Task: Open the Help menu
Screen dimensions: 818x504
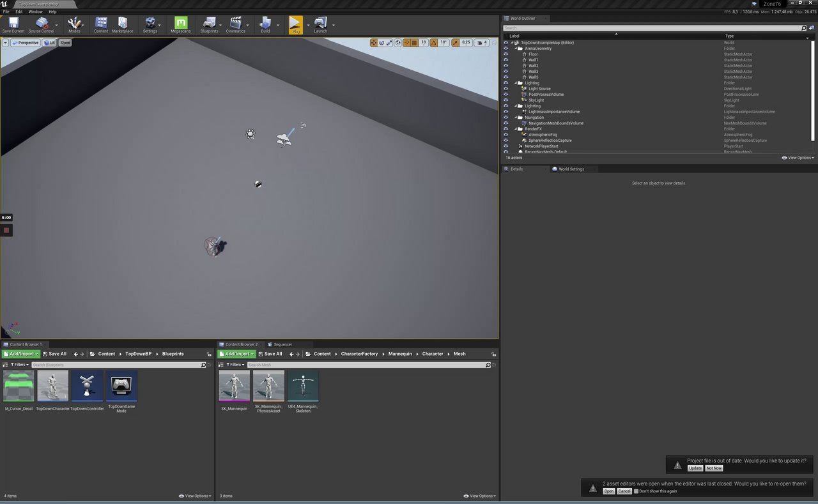Action: click(52, 11)
